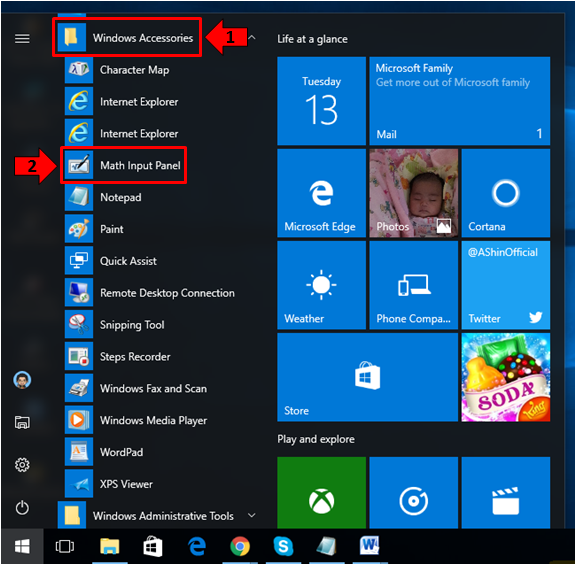The height and width of the screenshot is (565, 575).
Task: Expand the Start menu hamburger button
Action: pyautogui.click(x=22, y=38)
